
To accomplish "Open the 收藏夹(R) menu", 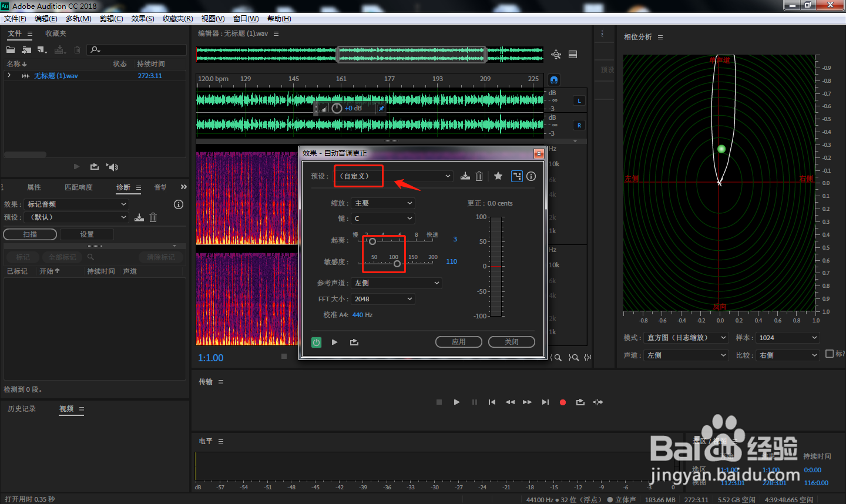I will 178,19.
